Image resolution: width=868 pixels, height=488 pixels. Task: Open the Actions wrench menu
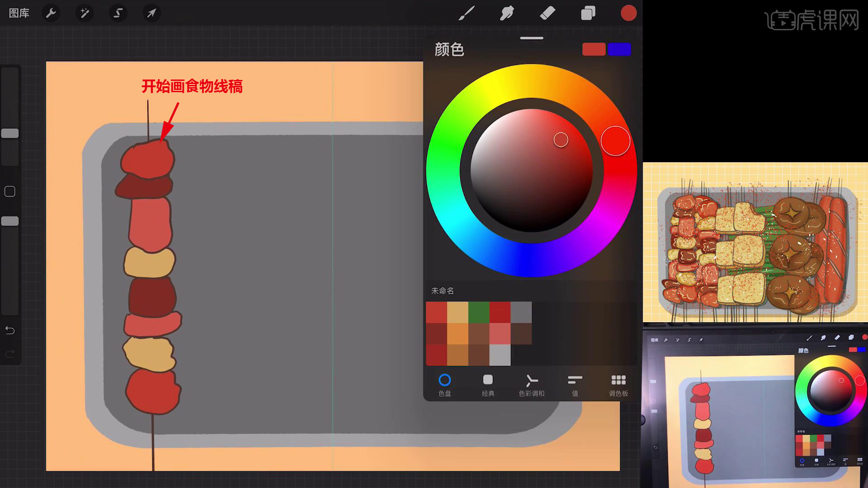[51, 13]
